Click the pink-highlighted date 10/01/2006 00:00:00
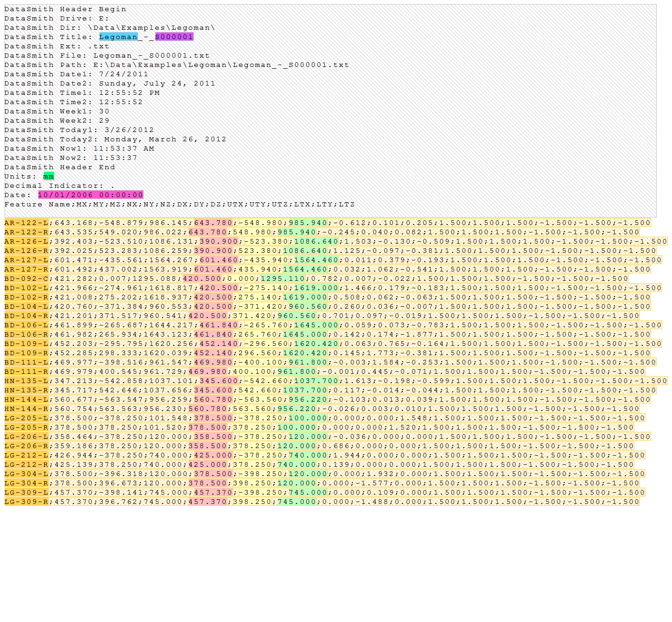 (91, 195)
